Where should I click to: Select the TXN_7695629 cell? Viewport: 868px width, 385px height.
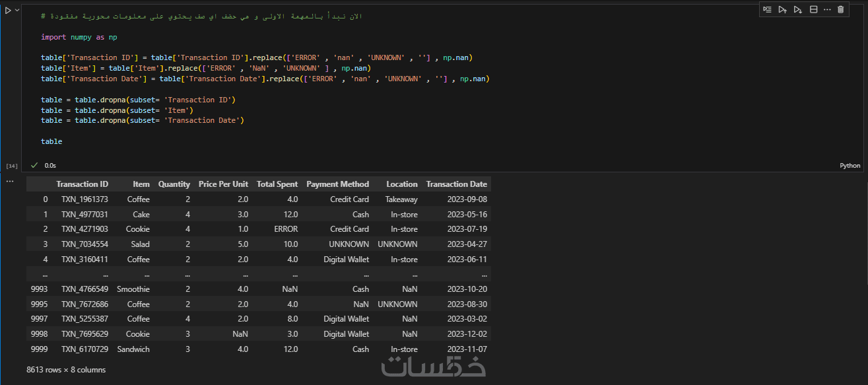pos(84,334)
